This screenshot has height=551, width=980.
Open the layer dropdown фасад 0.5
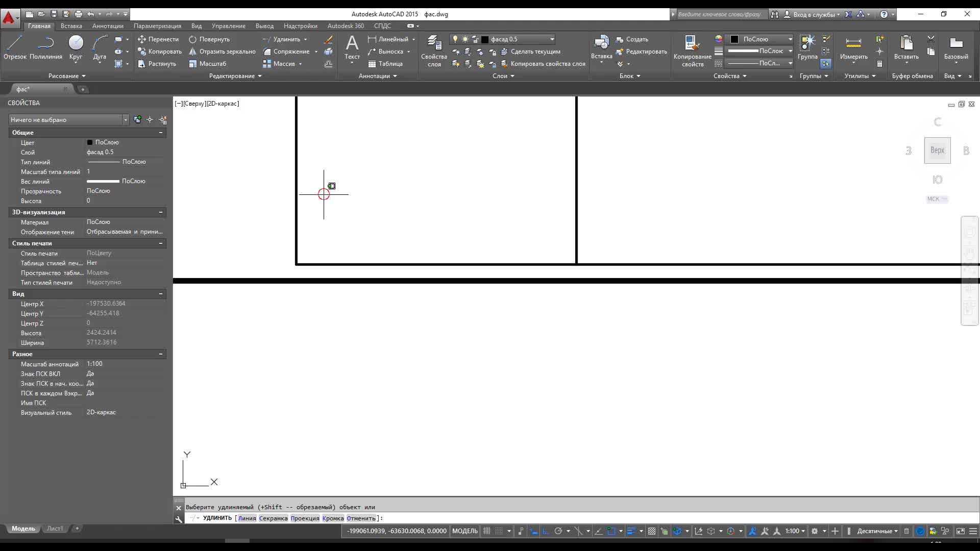(x=503, y=39)
